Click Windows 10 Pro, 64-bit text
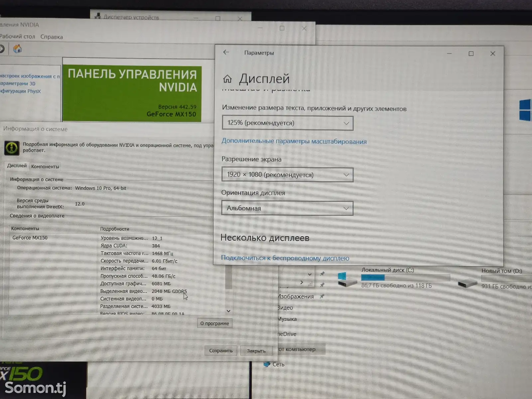 click(x=100, y=188)
